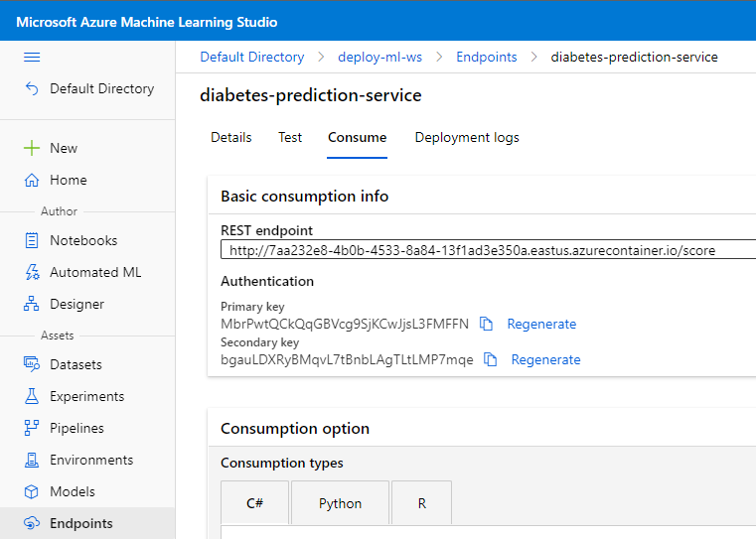
Task: Switch to the Details tab
Action: 230,137
